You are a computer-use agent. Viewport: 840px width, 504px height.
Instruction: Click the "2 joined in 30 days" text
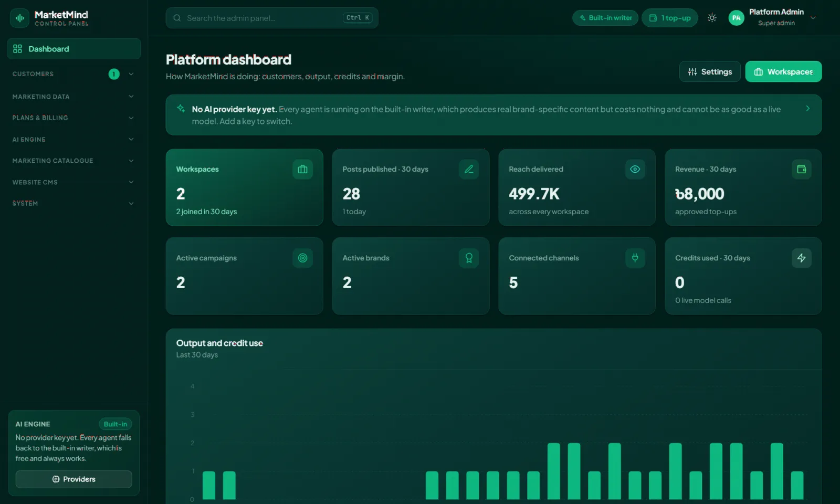206,212
